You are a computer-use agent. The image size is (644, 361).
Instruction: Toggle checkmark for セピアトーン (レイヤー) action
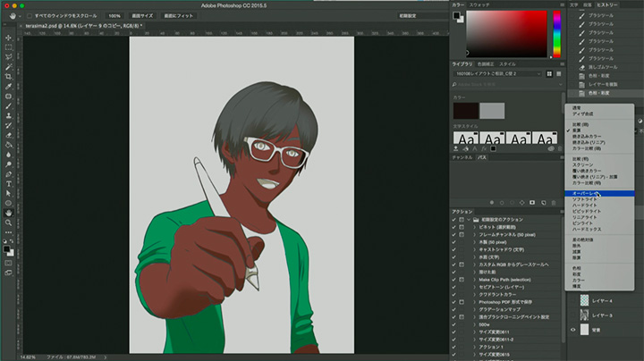coord(453,287)
